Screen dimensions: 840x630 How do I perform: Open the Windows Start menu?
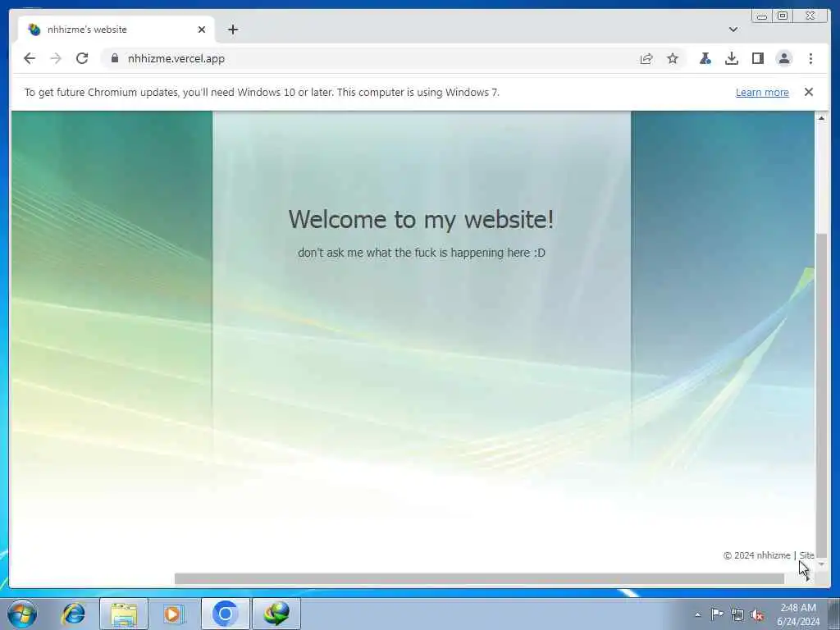[22, 614]
